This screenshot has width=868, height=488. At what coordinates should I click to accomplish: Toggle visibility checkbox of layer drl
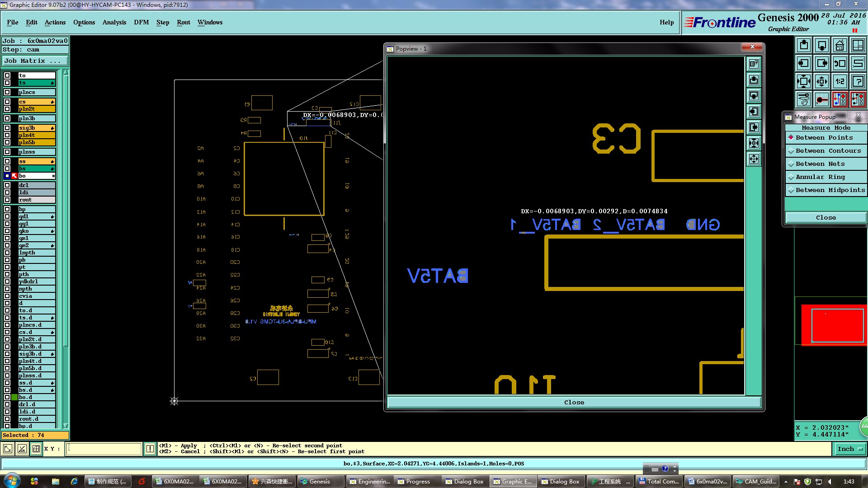coord(7,185)
